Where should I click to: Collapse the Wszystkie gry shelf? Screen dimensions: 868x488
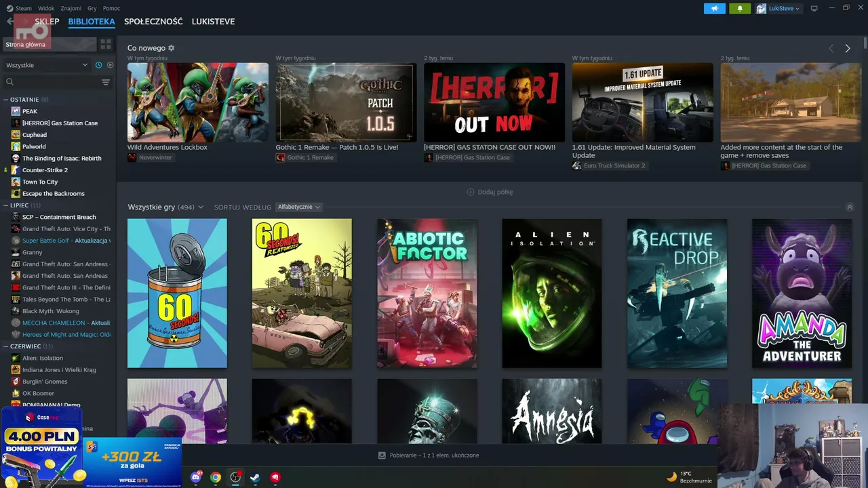(x=850, y=207)
